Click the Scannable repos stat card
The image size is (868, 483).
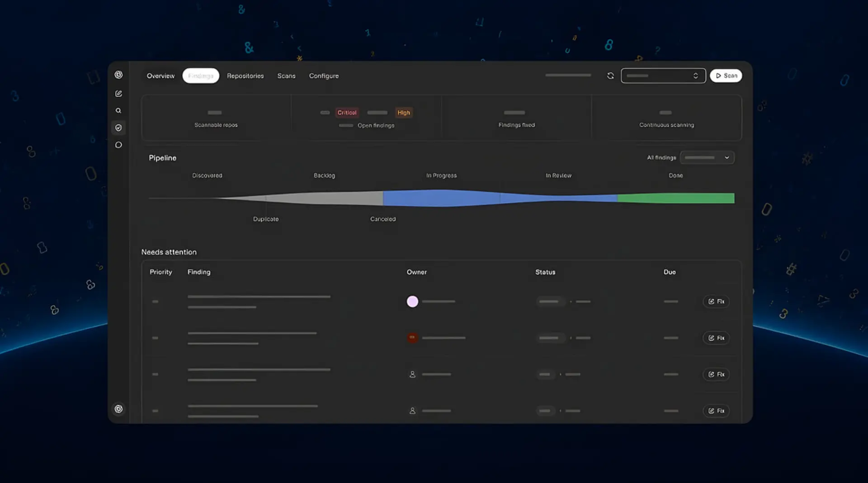pyautogui.click(x=216, y=118)
